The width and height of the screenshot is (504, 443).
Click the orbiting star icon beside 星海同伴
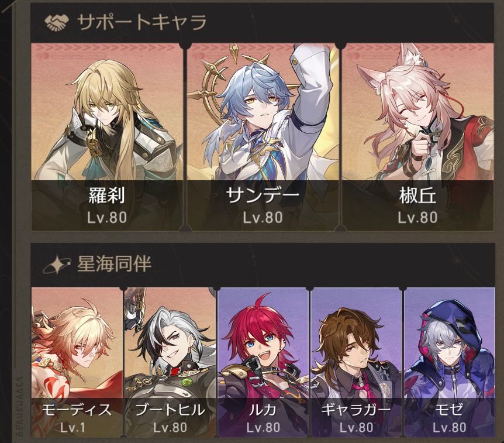pyautogui.click(x=57, y=265)
